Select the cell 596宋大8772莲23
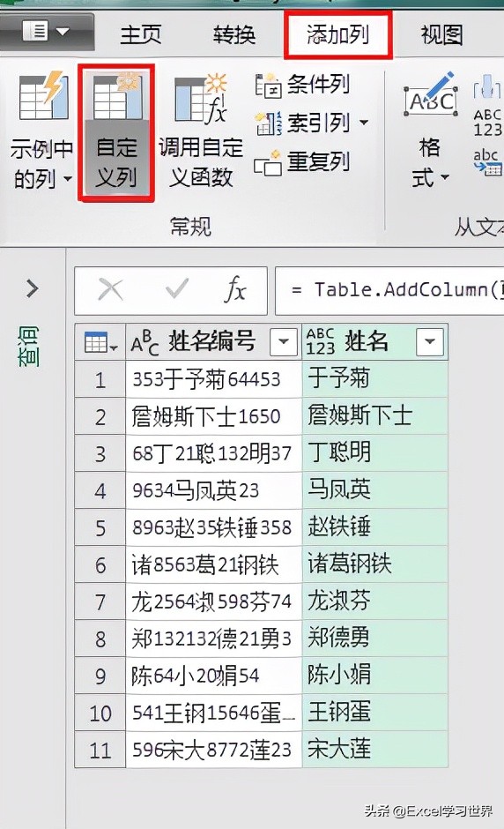 (213, 750)
